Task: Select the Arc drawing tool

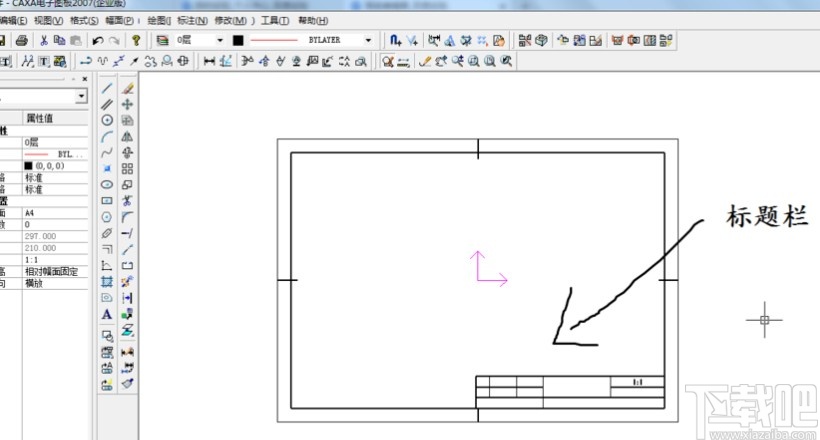Action: click(x=107, y=137)
